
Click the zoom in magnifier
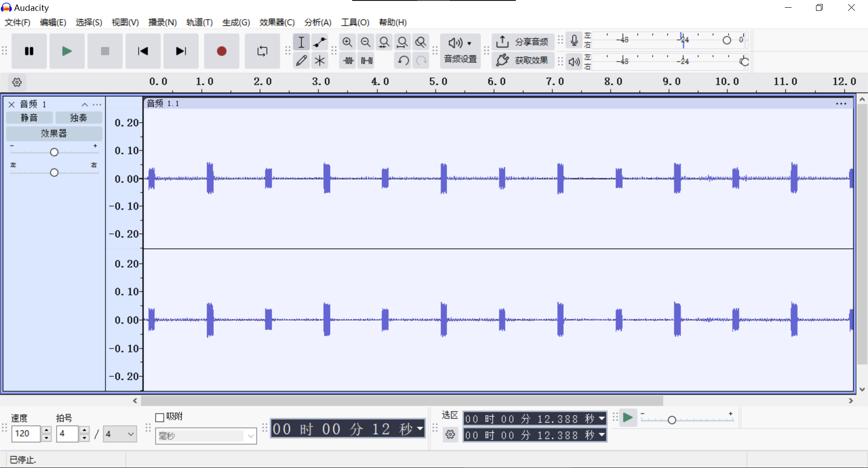347,42
